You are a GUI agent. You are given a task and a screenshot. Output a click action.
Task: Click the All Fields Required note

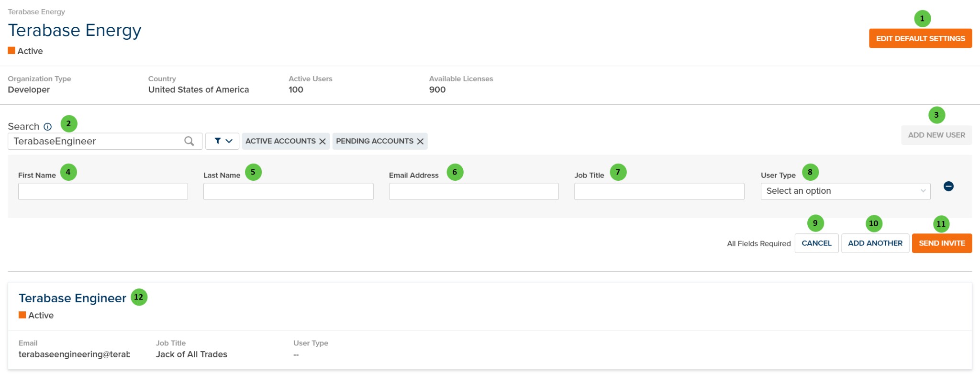pos(759,243)
